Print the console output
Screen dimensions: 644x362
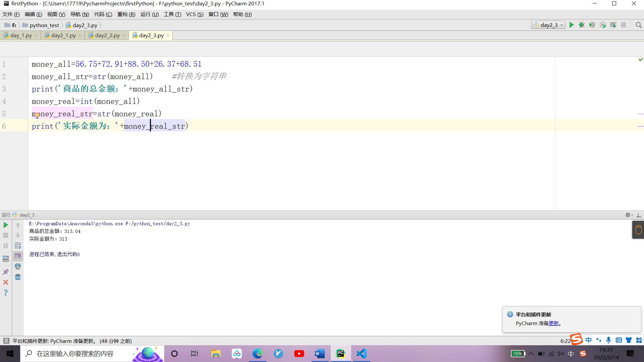click(x=18, y=266)
